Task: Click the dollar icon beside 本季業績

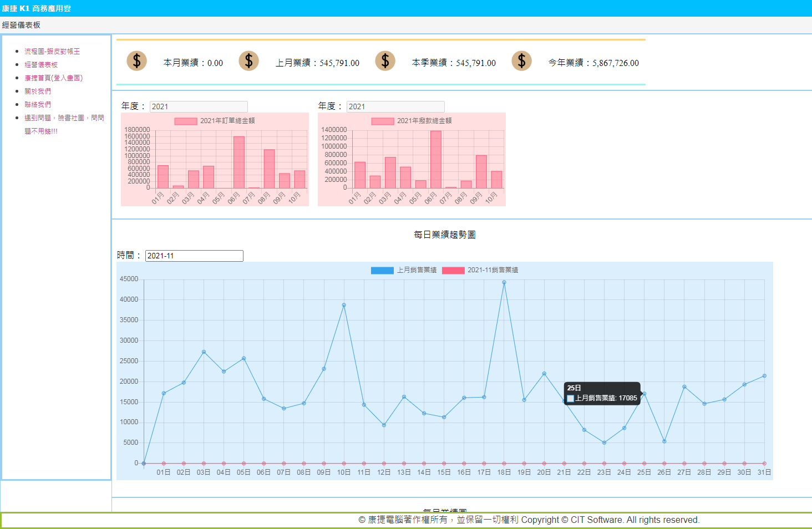Action: pyautogui.click(x=385, y=61)
